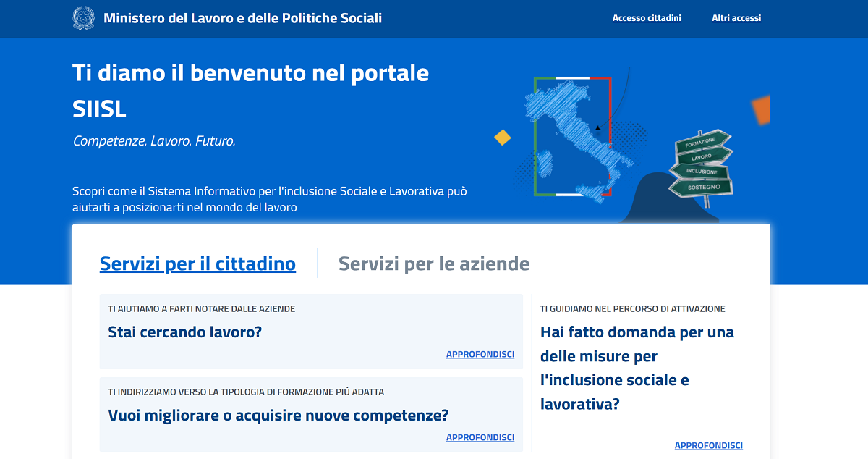Click the paragraph starting Scopri come il Sistema Informativo
This screenshot has height=459, width=868.
pos(270,199)
